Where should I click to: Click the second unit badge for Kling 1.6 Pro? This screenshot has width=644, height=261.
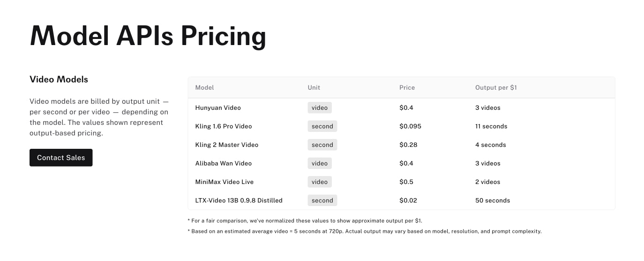pos(322,126)
